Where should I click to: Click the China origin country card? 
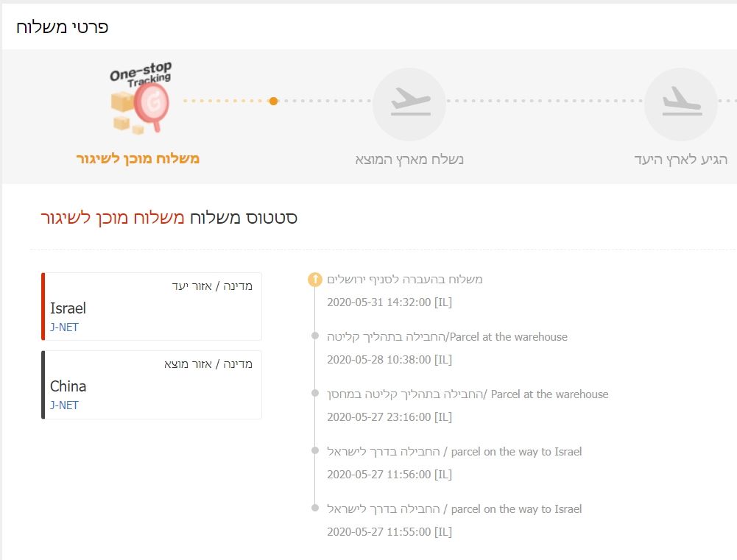(x=152, y=385)
